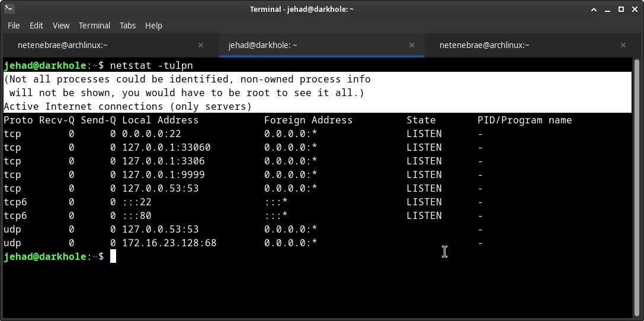This screenshot has width=644, height=321.
Task: Open the File menu
Action: click(14, 26)
